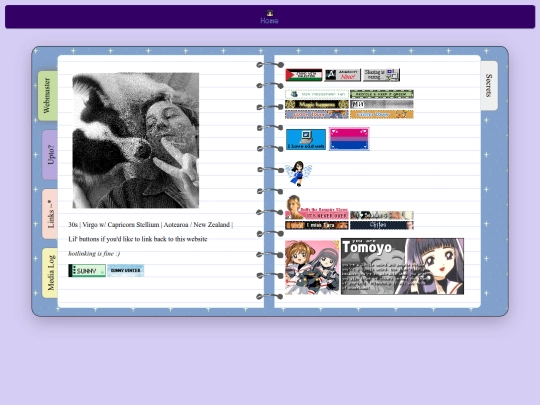Image resolution: width=540 pixels, height=405 pixels.
Task: Click the '30s | Virgo w/ Capricorn Stellium' text
Action: coord(150,225)
